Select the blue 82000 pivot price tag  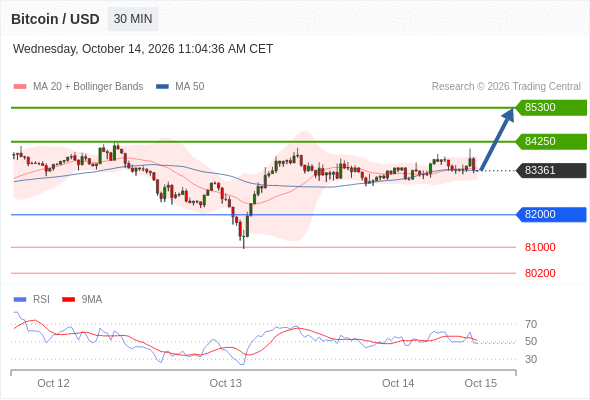(551, 214)
